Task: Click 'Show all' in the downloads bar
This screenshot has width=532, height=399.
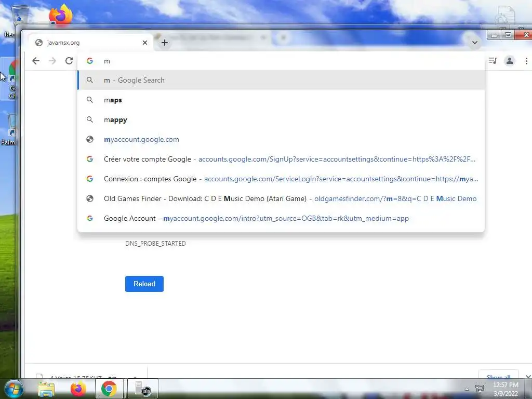Action: coord(498,376)
